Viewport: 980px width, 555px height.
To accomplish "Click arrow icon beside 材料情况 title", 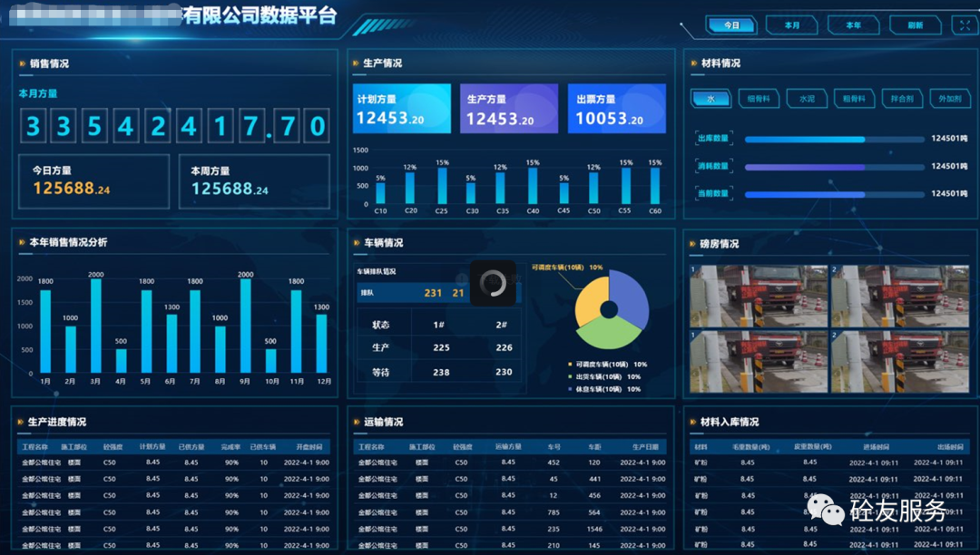I will coord(692,63).
